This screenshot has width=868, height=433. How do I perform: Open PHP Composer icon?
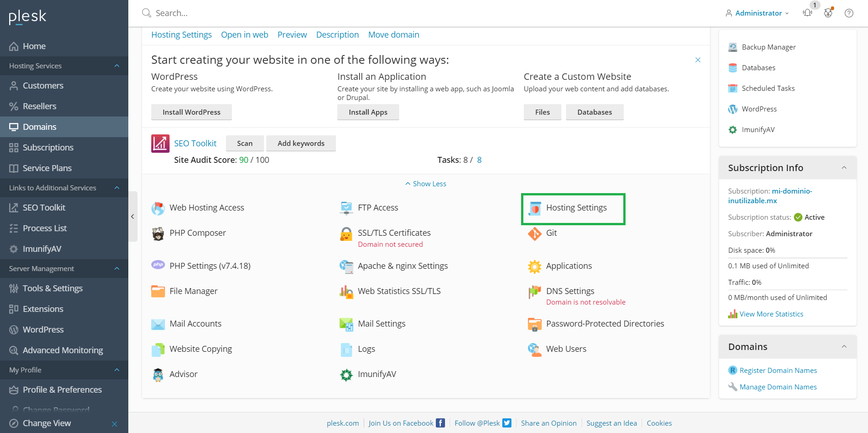[x=158, y=233]
